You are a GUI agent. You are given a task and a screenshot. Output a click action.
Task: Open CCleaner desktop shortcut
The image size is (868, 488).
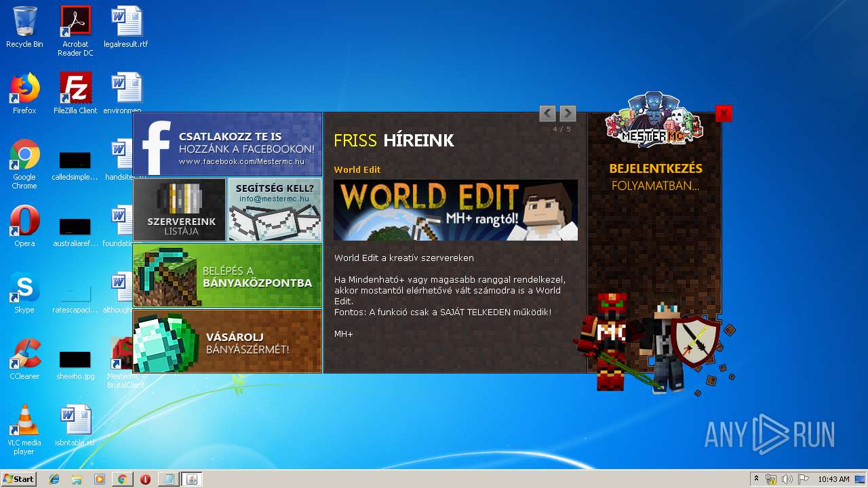pyautogui.click(x=24, y=359)
